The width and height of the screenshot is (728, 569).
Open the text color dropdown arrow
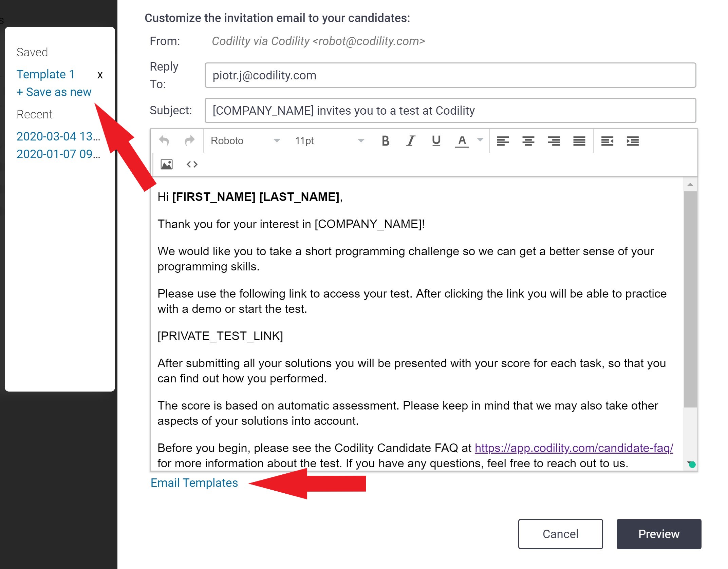[x=480, y=140]
